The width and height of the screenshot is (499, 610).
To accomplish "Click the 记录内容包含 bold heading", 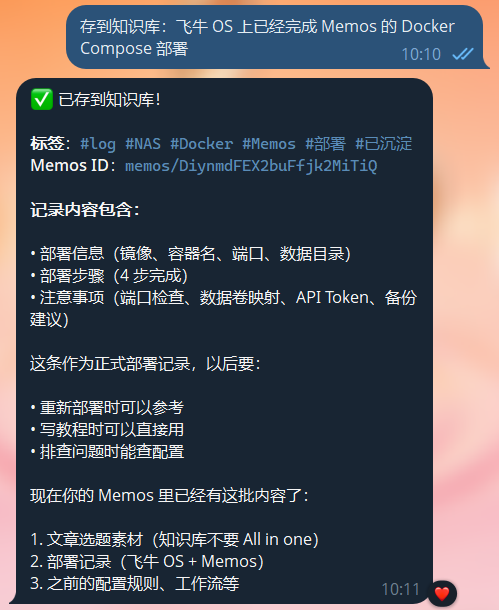I will 85,210.
